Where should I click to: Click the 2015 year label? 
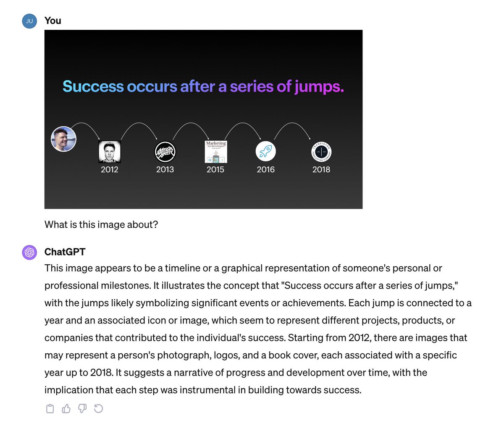[215, 170]
